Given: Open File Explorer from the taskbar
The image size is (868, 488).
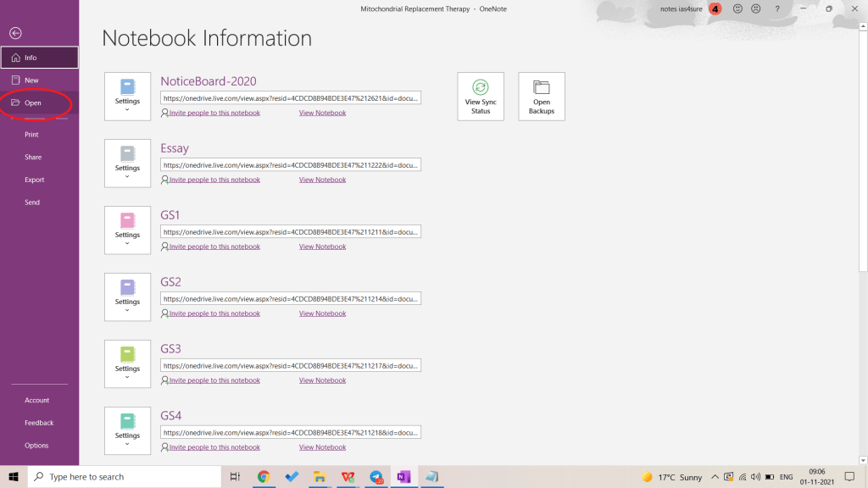Looking at the screenshot, I should tap(320, 476).
